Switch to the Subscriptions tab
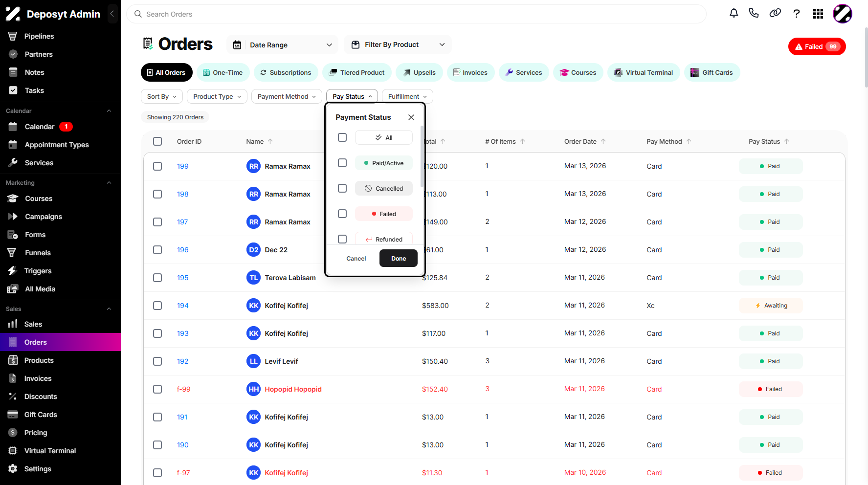Image resolution: width=868 pixels, height=485 pixels. pyautogui.click(x=286, y=72)
